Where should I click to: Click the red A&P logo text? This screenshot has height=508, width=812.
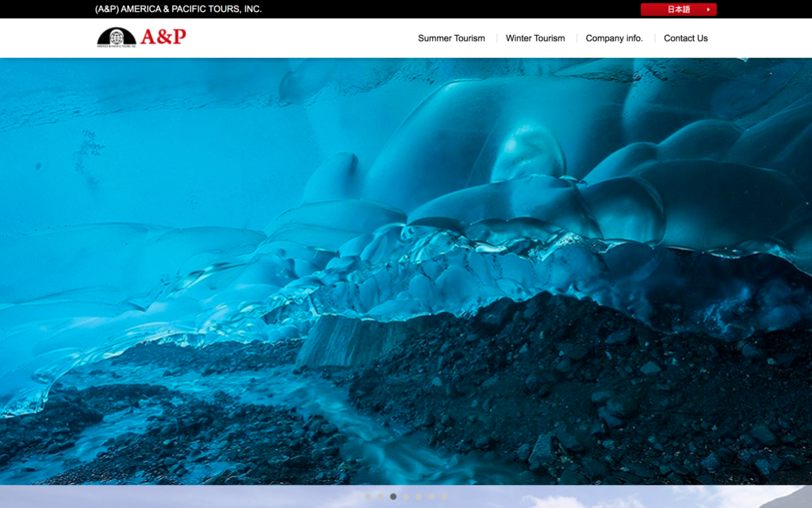click(x=163, y=37)
